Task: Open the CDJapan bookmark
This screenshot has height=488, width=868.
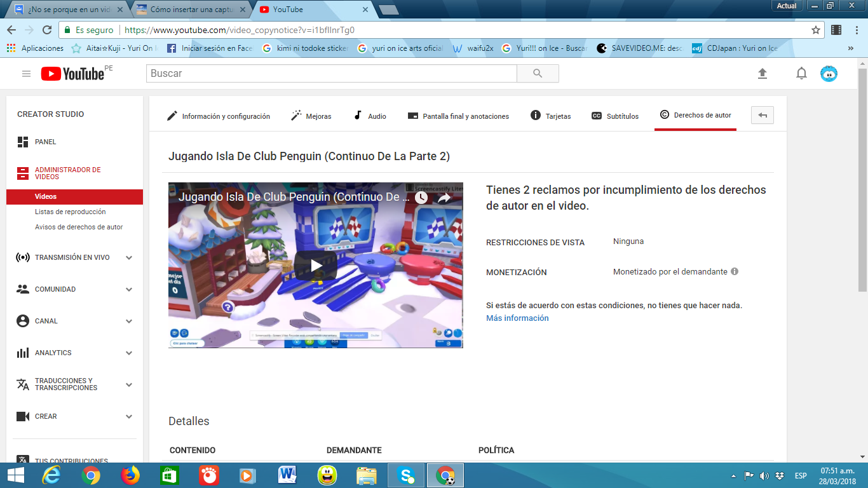Action: [735, 48]
